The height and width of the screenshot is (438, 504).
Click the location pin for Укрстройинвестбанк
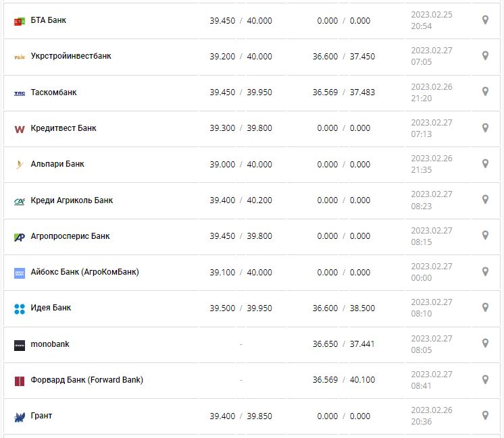(485, 56)
